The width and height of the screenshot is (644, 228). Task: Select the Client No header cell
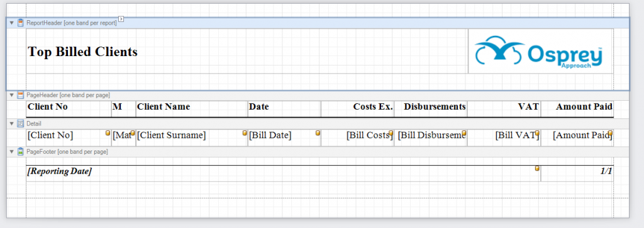(x=69, y=109)
